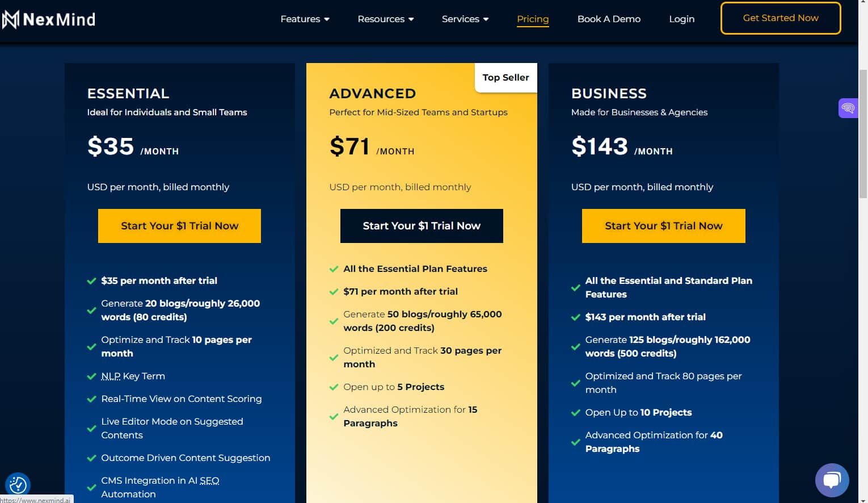
Task: Click the checkmark beside NLP Key Term
Action: 92,376
